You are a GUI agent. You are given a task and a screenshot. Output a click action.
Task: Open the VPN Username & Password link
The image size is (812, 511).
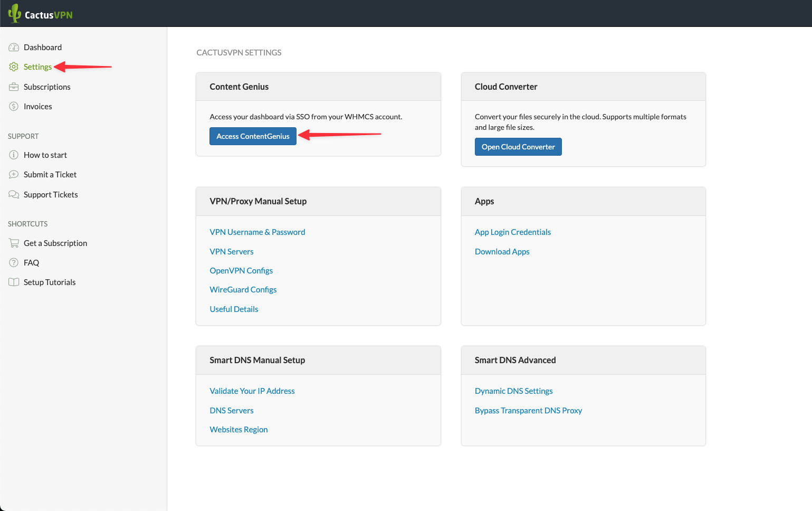[257, 232]
